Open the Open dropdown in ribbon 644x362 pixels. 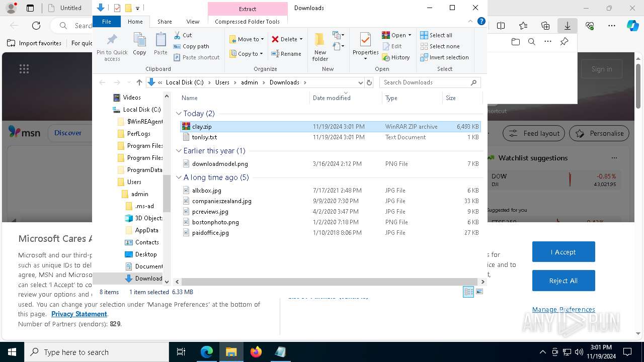(x=396, y=35)
